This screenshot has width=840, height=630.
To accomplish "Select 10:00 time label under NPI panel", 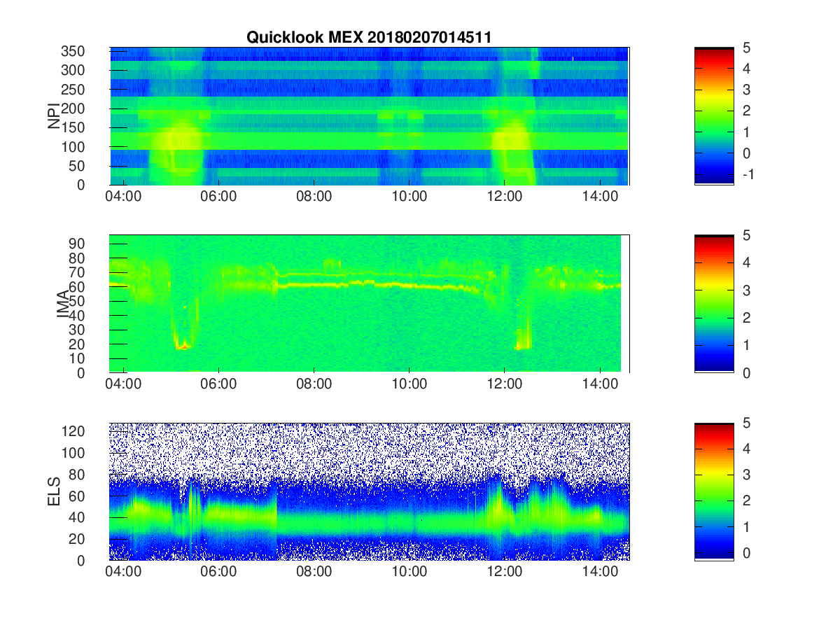I will point(409,197).
